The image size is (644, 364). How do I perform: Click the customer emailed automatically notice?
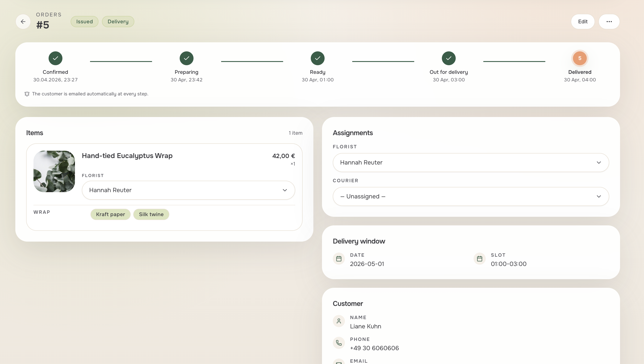click(90, 94)
